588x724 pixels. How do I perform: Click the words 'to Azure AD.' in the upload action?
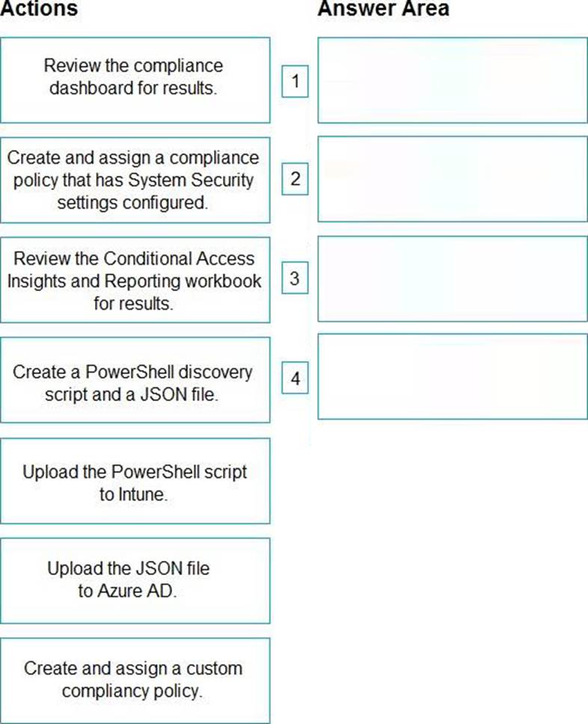[128, 591]
